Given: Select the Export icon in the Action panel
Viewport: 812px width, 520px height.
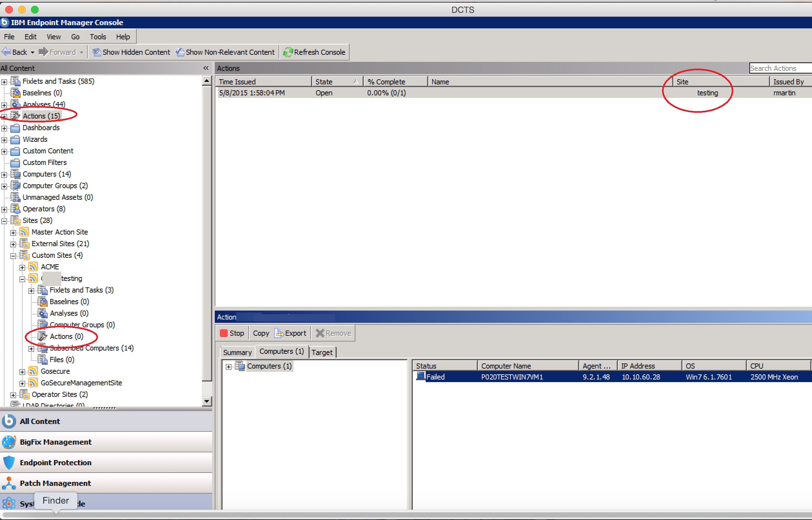Looking at the screenshot, I should (x=280, y=333).
